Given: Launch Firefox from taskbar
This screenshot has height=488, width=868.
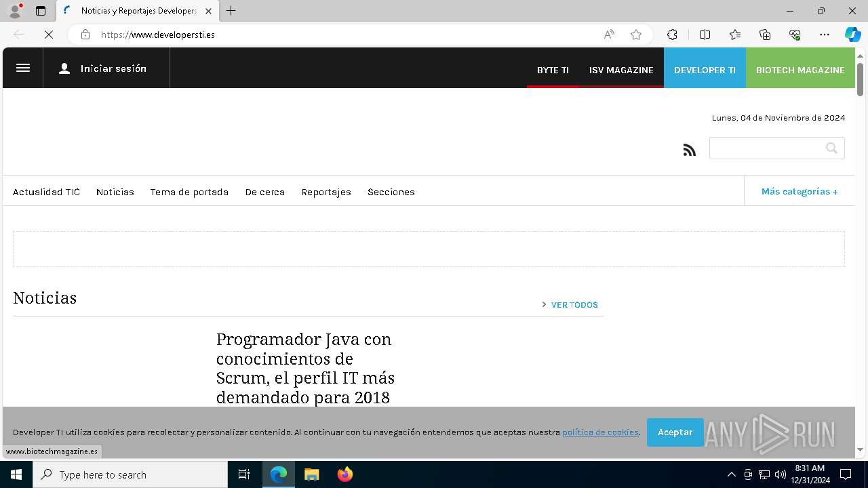Looking at the screenshot, I should (345, 474).
